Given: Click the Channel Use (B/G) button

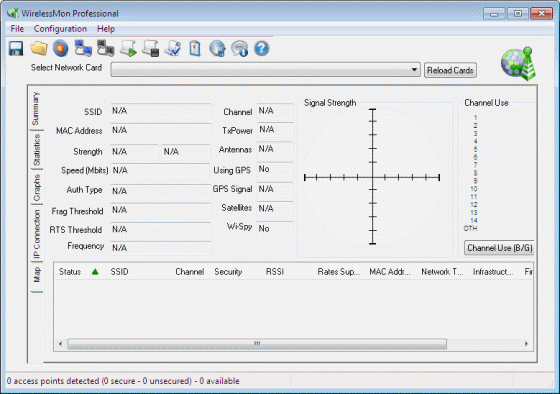Looking at the screenshot, I should [499, 248].
